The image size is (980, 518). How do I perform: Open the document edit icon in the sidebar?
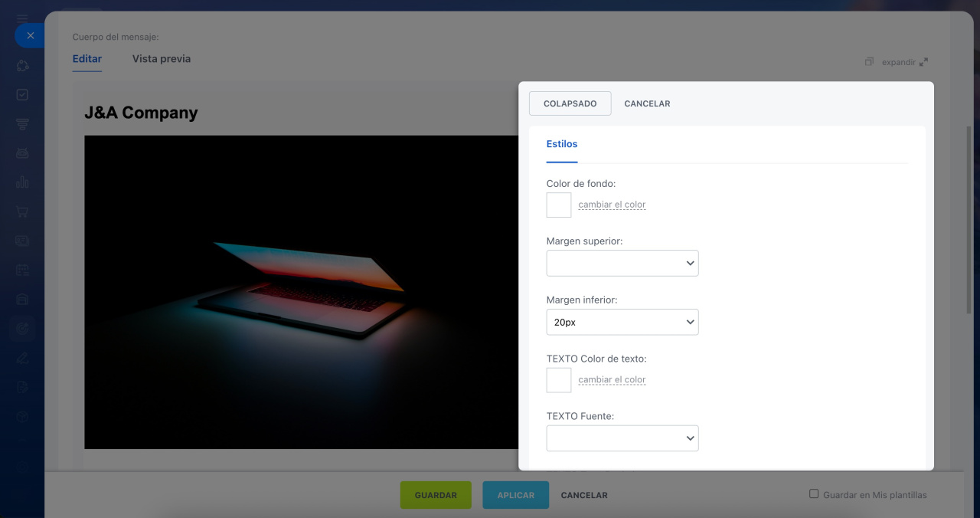click(x=22, y=387)
